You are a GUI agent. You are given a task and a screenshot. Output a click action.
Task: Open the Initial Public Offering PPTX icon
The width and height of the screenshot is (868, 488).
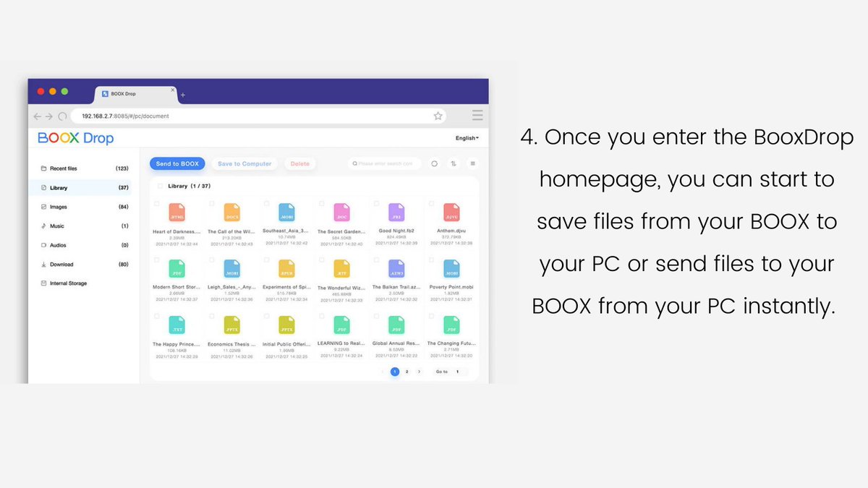287,325
